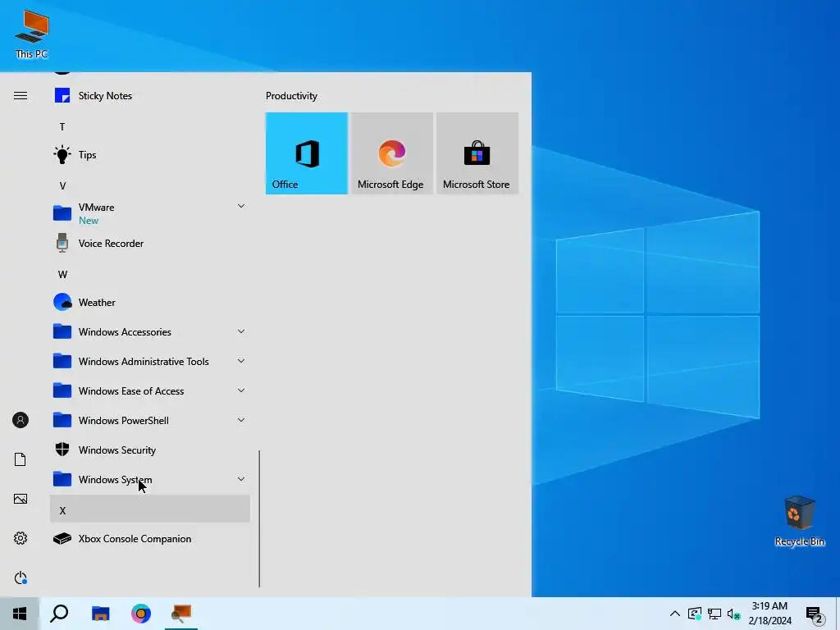Click the letter T section header
The height and width of the screenshot is (630, 840).
(150, 126)
